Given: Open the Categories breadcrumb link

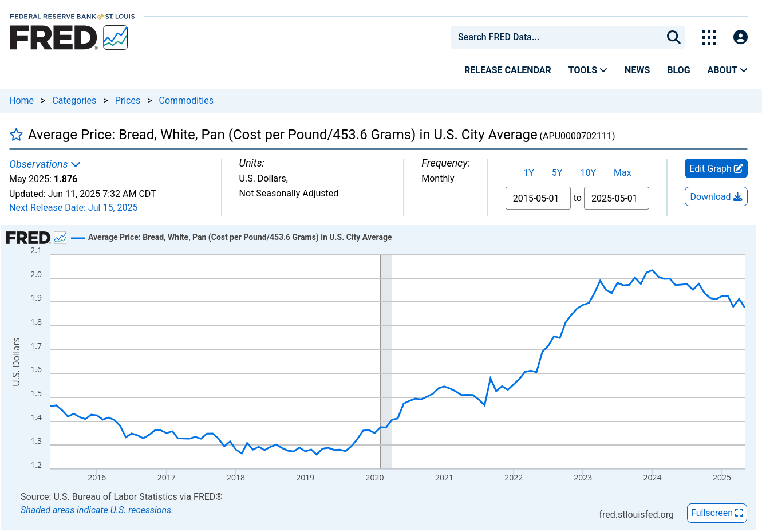Looking at the screenshot, I should (x=74, y=100).
